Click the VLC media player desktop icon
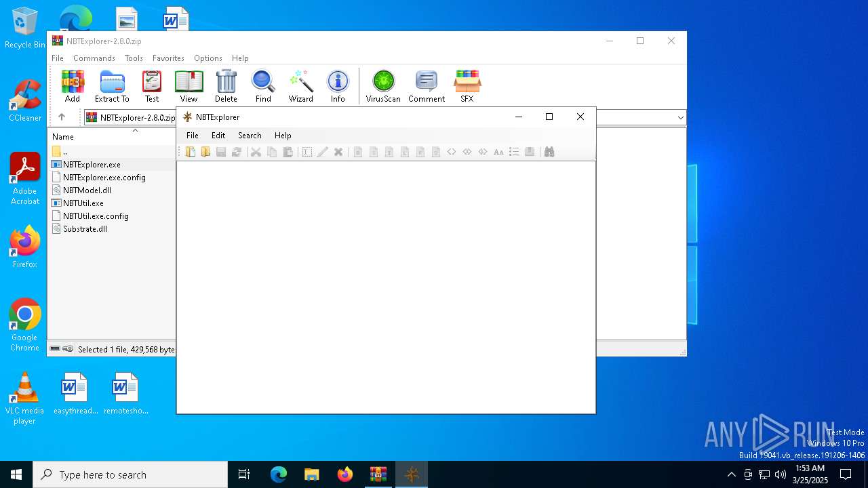Viewport: 868px width, 488px height. (24, 399)
